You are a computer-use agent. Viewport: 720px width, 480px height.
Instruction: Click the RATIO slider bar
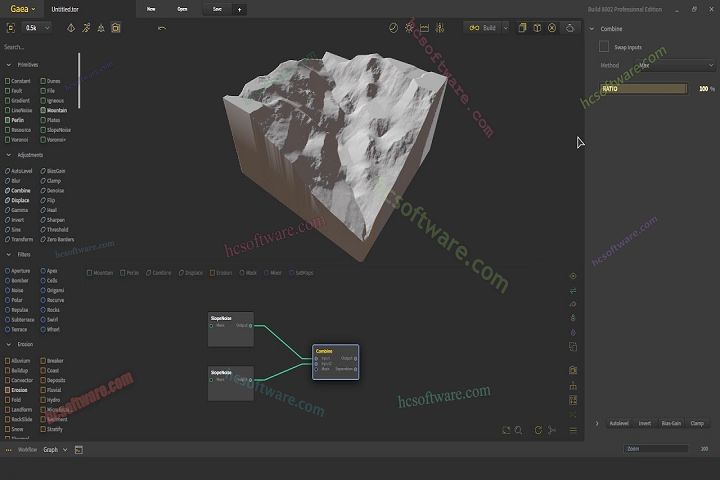(643, 88)
